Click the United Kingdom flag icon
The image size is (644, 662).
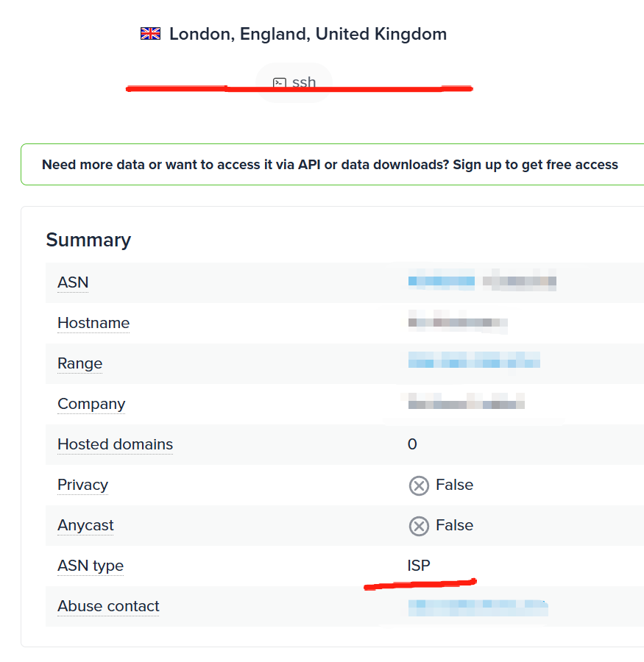click(150, 33)
